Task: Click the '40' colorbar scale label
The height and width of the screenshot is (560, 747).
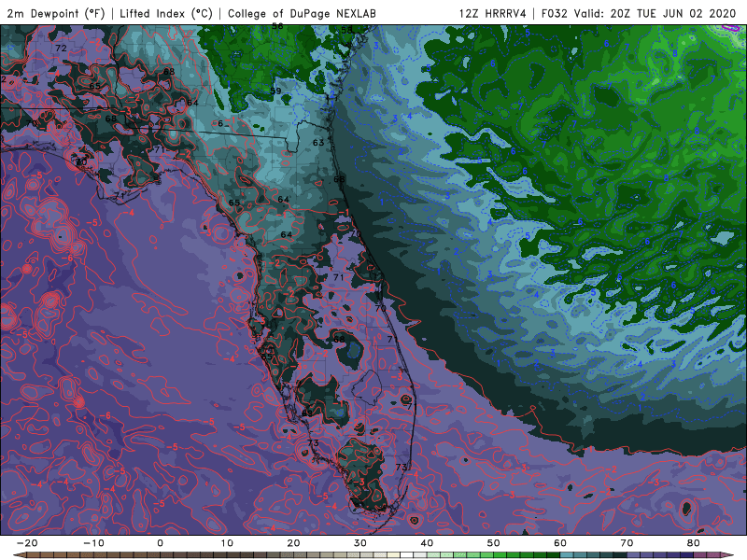Action: pyautogui.click(x=427, y=543)
